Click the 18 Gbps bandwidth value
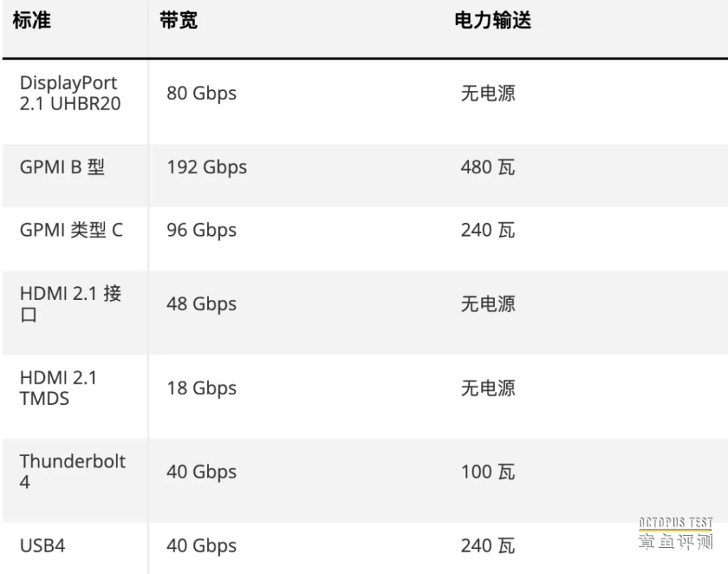Viewport: 728px width, 574px height. [x=201, y=388]
